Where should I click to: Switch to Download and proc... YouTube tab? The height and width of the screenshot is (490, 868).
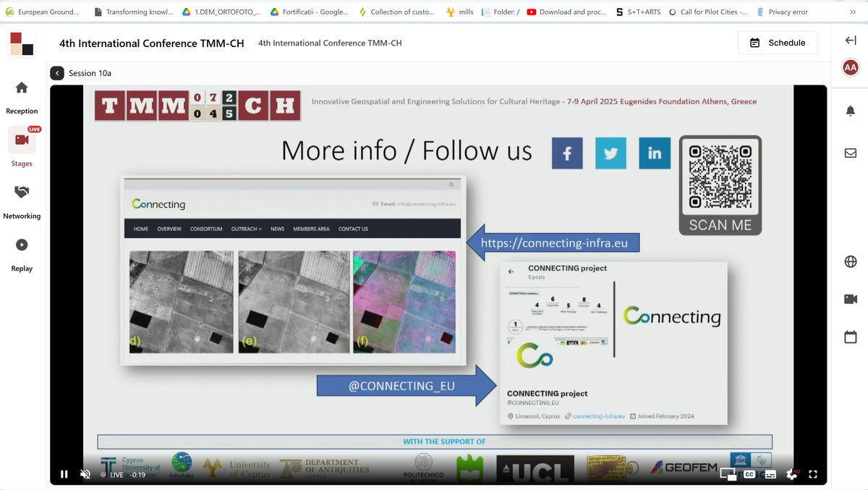coord(568,12)
